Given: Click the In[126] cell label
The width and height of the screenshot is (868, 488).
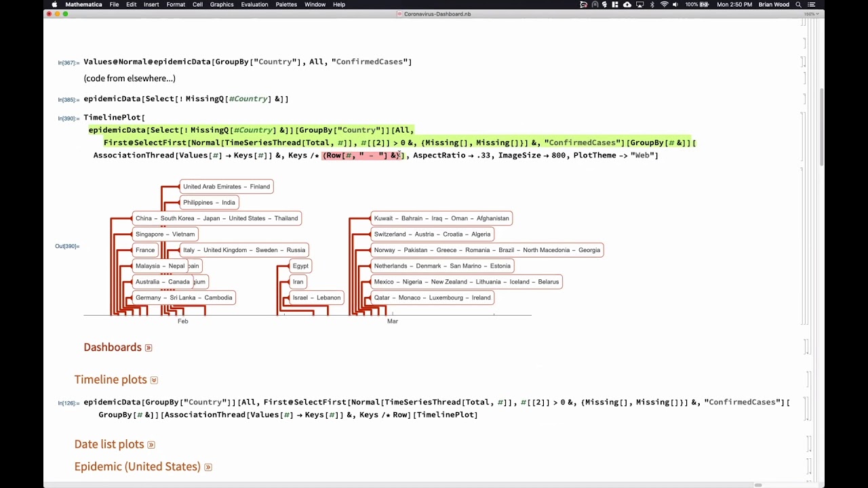Looking at the screenshot, I should [68, 403].
